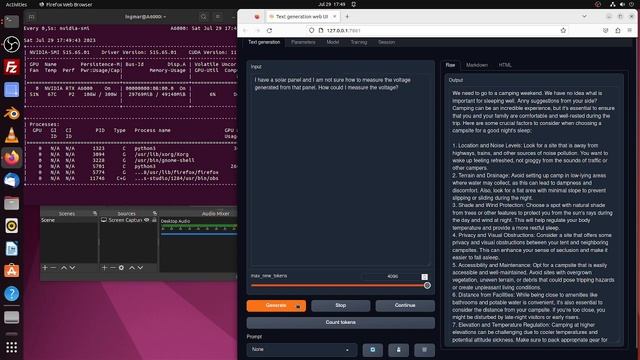The height and width of the screenshot is (360, 640).
Task: Select the HTML output tab
Action: [505, 65]
